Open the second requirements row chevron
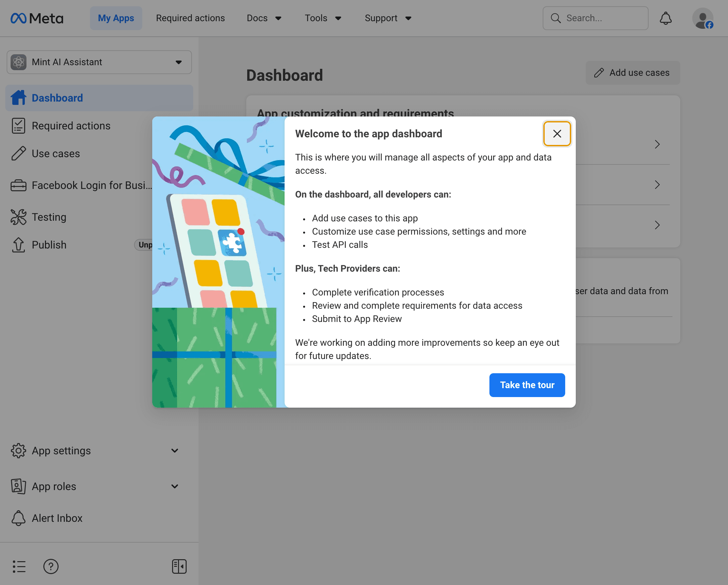The image size is (728, 585). 657,185
